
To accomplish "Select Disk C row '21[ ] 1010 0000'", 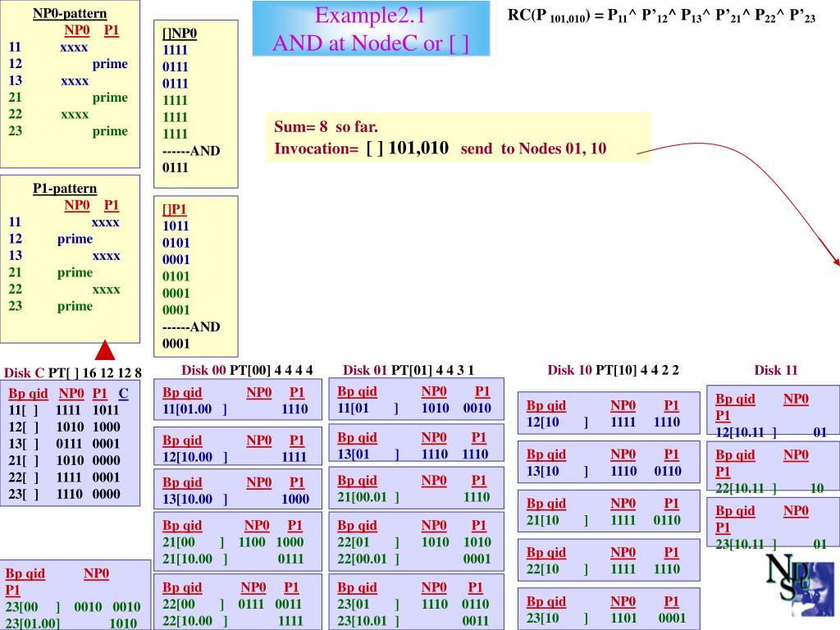I will [x=64, y=460].
